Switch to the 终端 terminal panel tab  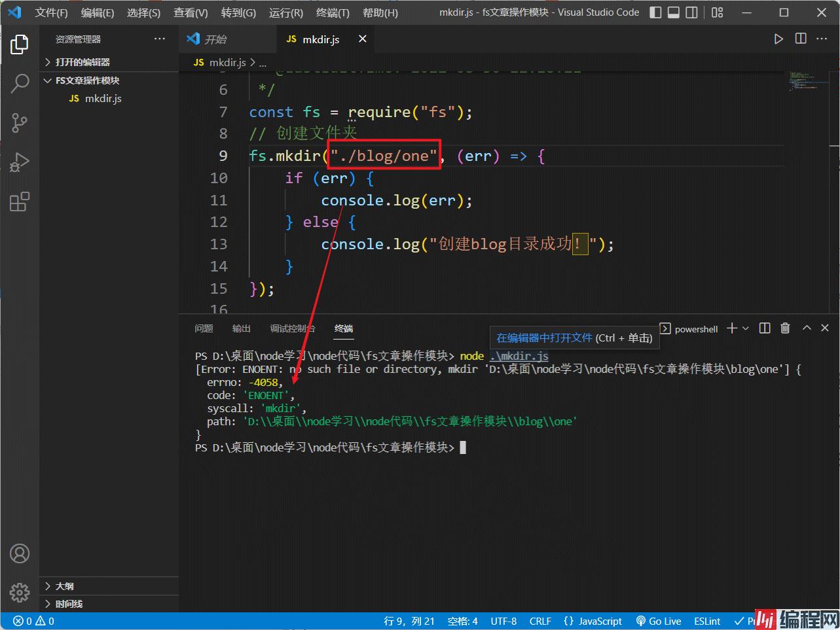point(344,328)
